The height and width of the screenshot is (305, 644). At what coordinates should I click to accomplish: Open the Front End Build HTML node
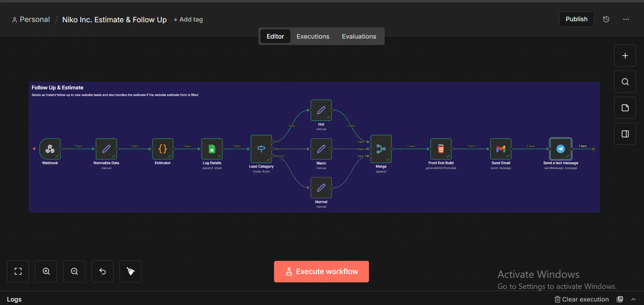pos(441,149)
